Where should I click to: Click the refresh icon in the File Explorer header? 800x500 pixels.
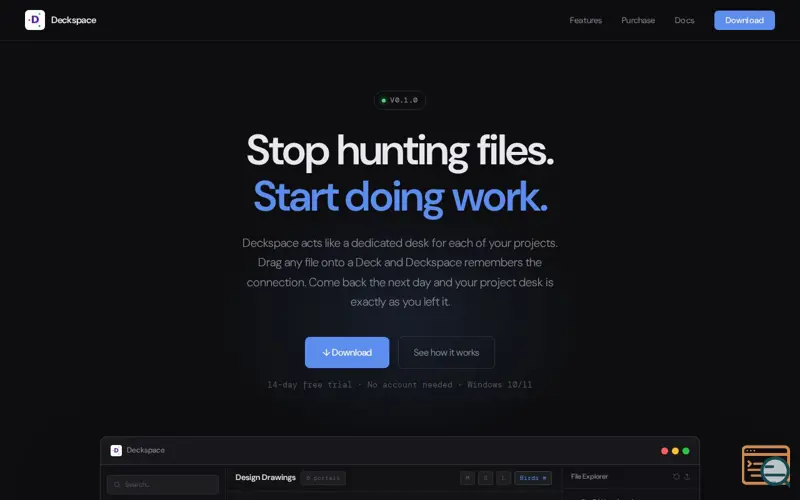676,477
